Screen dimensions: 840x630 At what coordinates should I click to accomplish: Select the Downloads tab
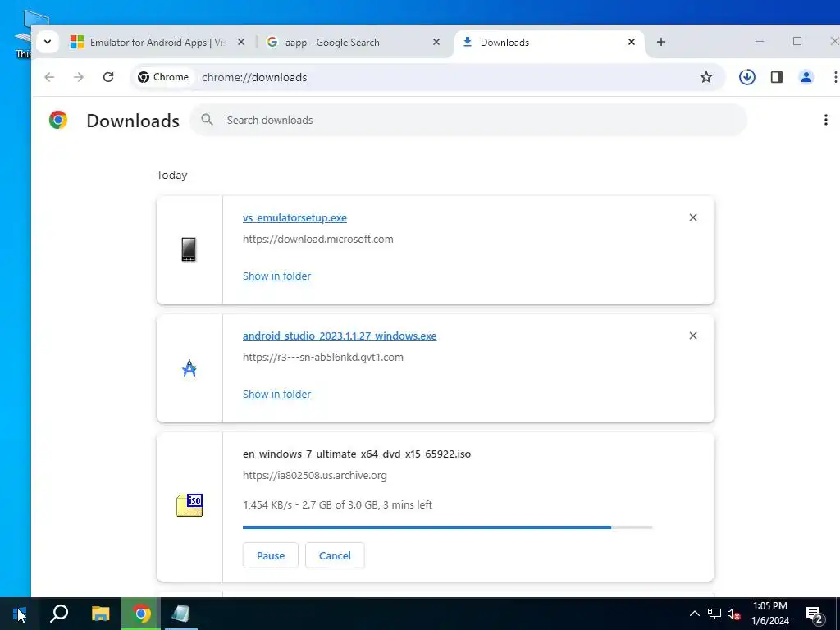click(x=549, y=43)
